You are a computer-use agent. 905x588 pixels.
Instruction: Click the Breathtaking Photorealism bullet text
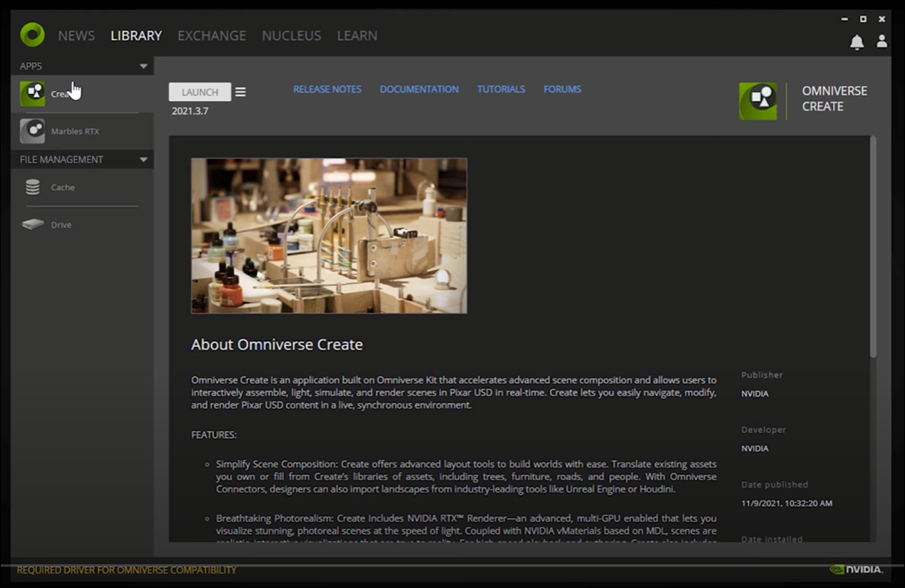[x=467, y=530]
